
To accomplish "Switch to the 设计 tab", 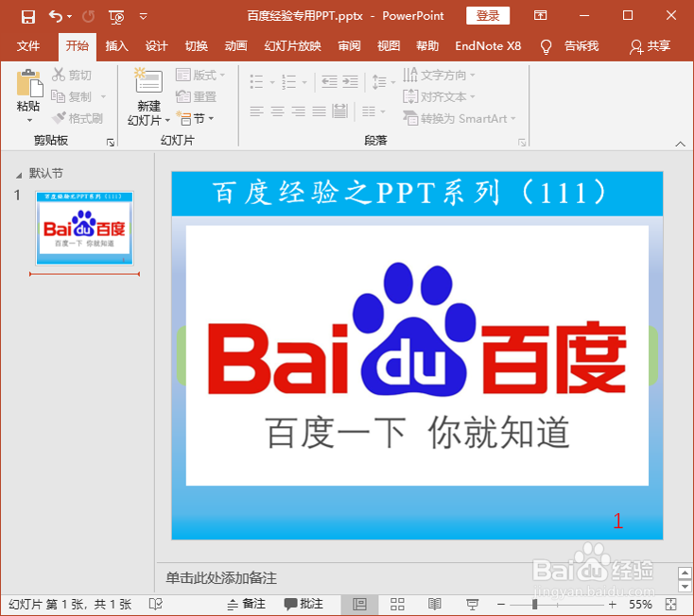I will (156, 46).
